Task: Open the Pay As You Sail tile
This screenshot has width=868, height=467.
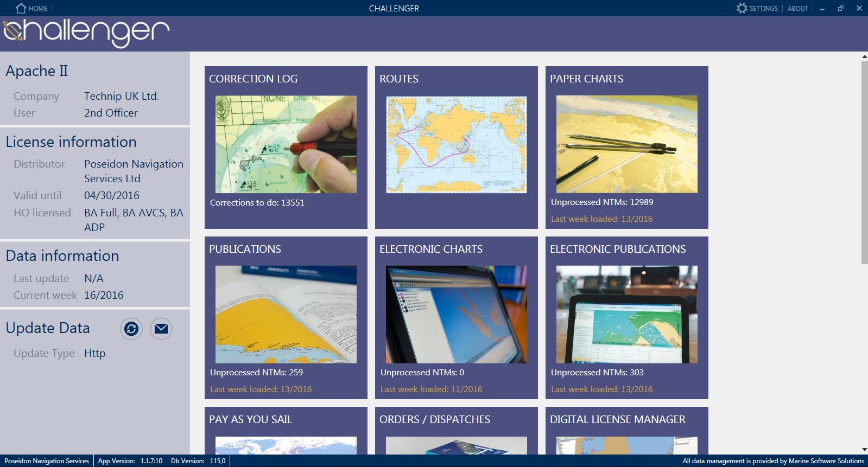Action: [x=286, y=431]
